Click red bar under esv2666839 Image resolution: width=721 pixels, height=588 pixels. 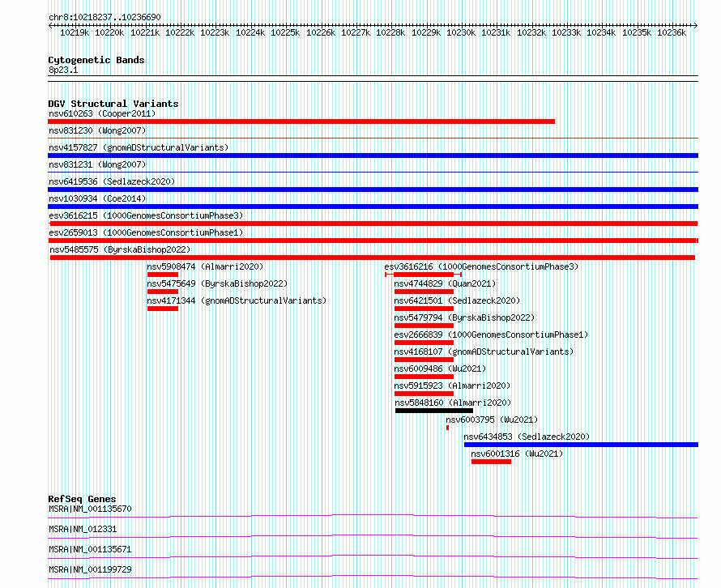tap(424, 343)
